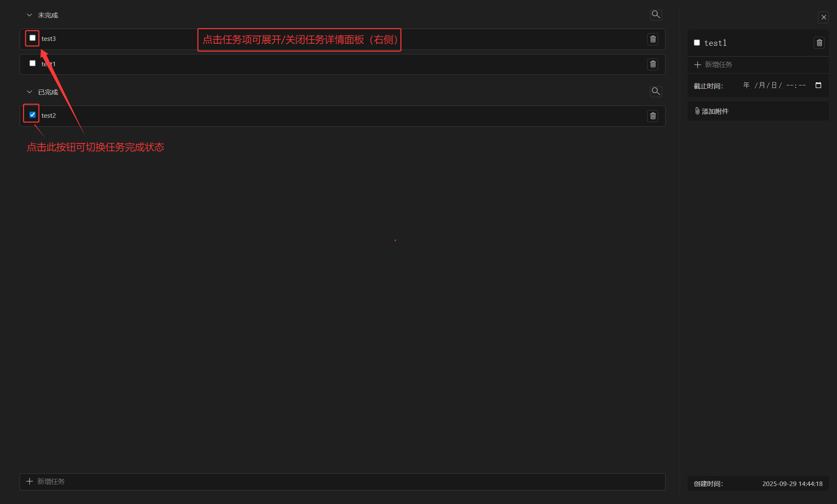Click trash icon on test1 row
Viewport: 837px width, 504px height.
click(x=653, y=64)
